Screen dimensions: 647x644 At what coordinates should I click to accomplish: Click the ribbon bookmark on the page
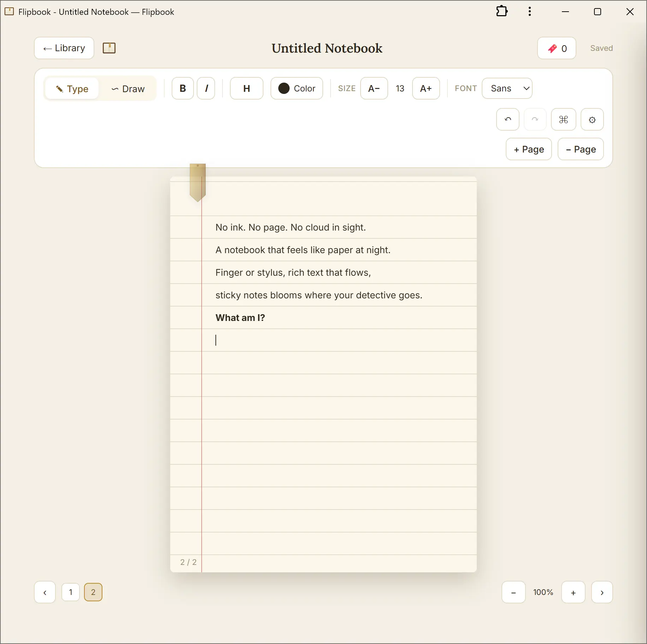pos(197,182)
